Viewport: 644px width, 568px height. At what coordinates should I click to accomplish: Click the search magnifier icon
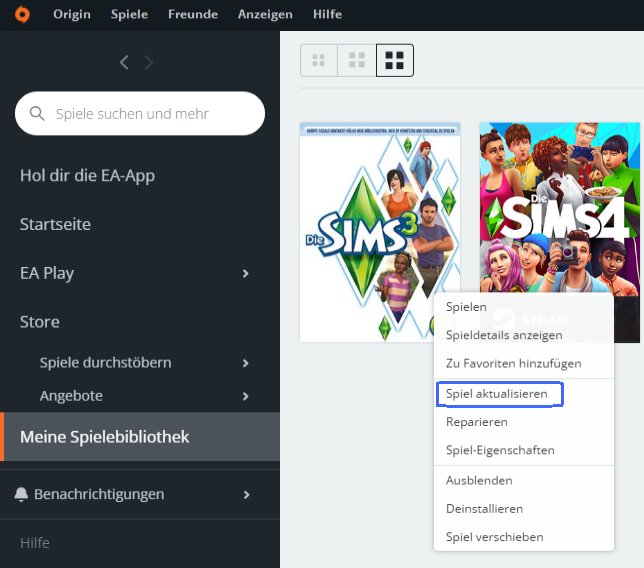(38, 114)
